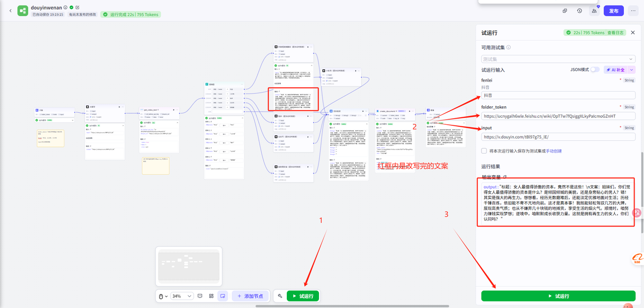Screen dimensions: 644x308
Task: Check the save inputs as test set box
Action: [x=484, y=151]
